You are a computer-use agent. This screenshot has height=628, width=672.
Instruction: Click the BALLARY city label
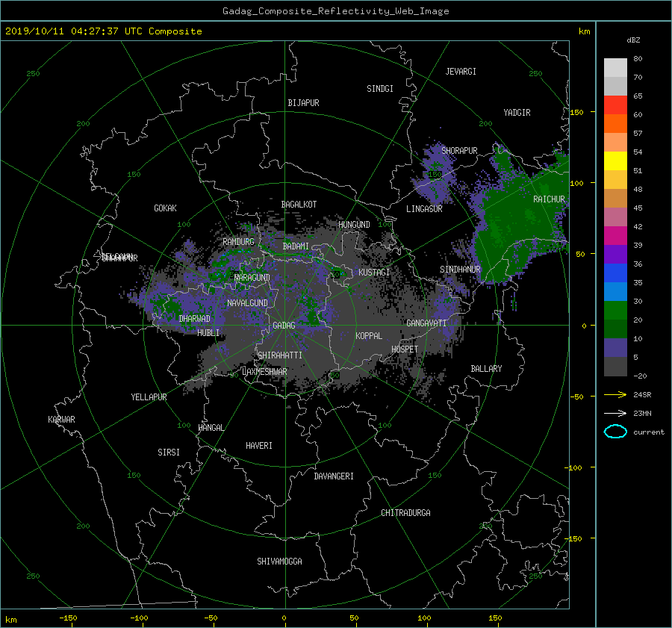[x=486, y=369]
